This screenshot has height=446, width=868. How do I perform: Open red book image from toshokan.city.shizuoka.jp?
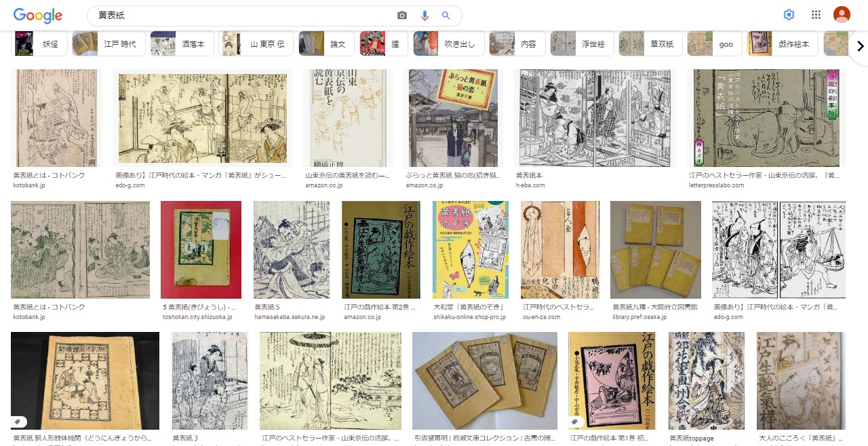point(201,250)
